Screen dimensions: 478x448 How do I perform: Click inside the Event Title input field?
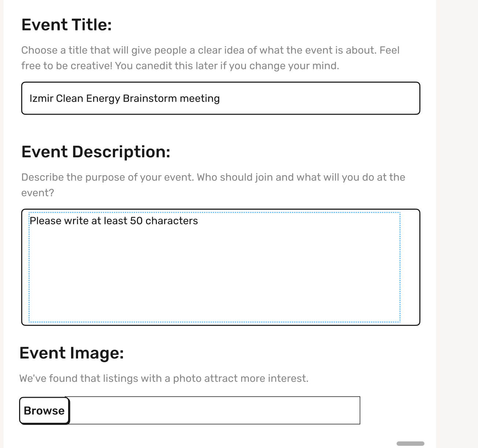pos(220,98)
